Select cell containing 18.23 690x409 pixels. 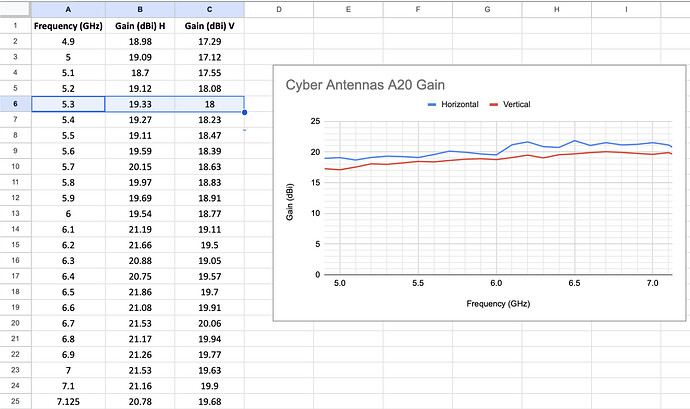tap(209, 120)
